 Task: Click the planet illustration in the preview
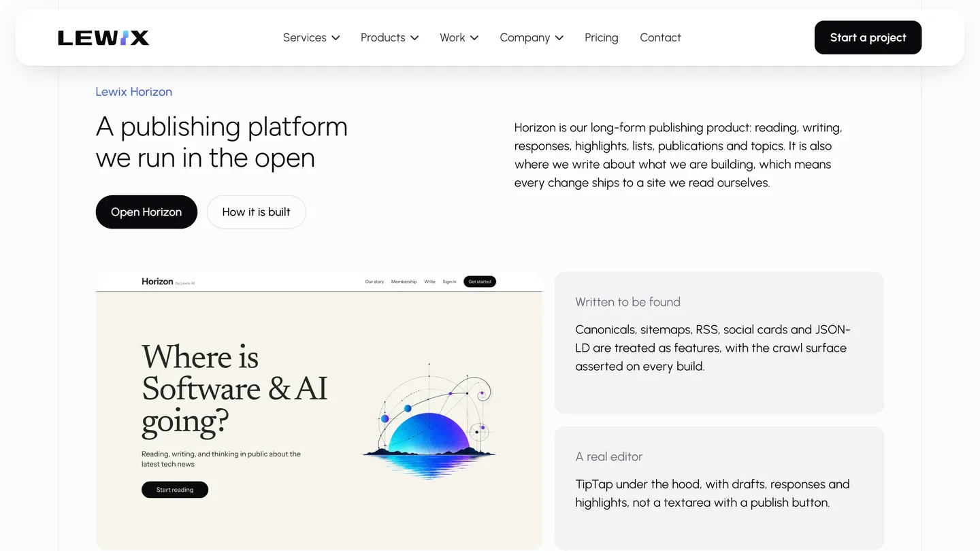pos(429,420)
